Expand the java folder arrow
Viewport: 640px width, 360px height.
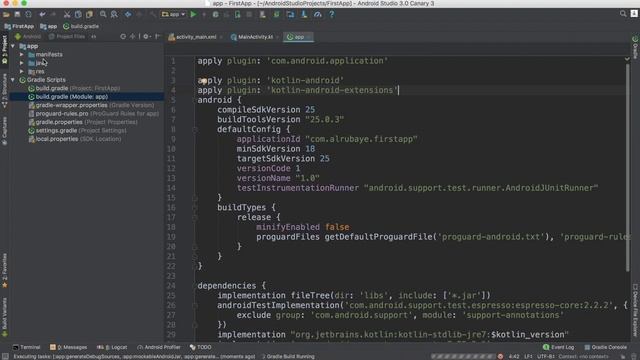coord(22,63)
